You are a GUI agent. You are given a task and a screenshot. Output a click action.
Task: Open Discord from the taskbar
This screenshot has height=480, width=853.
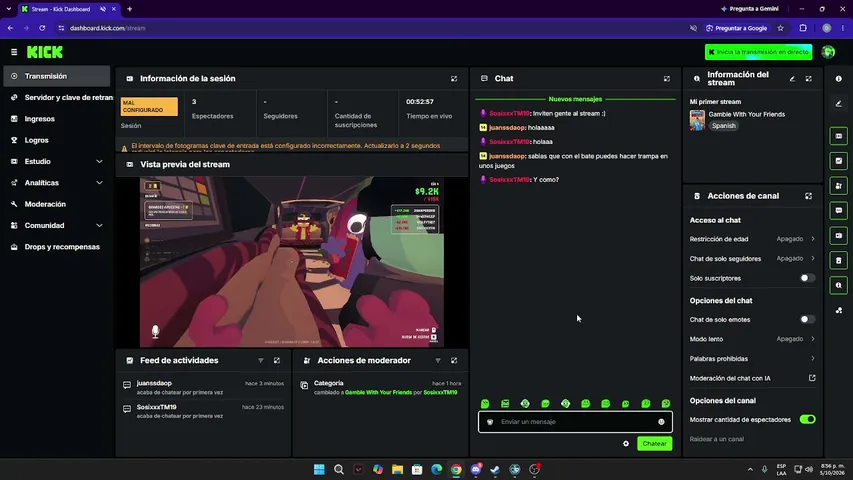pyautogui.click(x=475, y=469)
